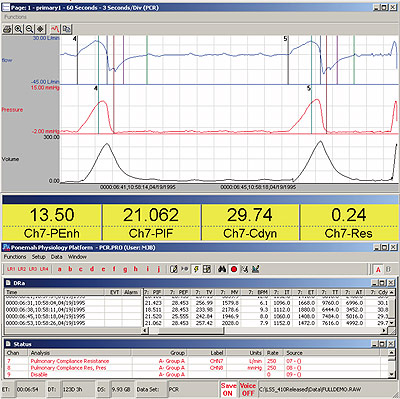
Task: Toggle the Save ON indicator
Action: (x=228, y=389)
